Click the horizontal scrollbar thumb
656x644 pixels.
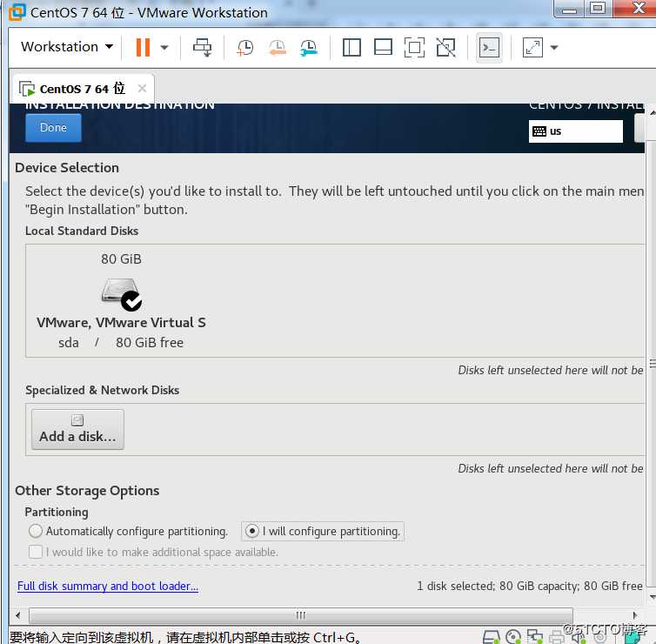(x=301, y=615)
